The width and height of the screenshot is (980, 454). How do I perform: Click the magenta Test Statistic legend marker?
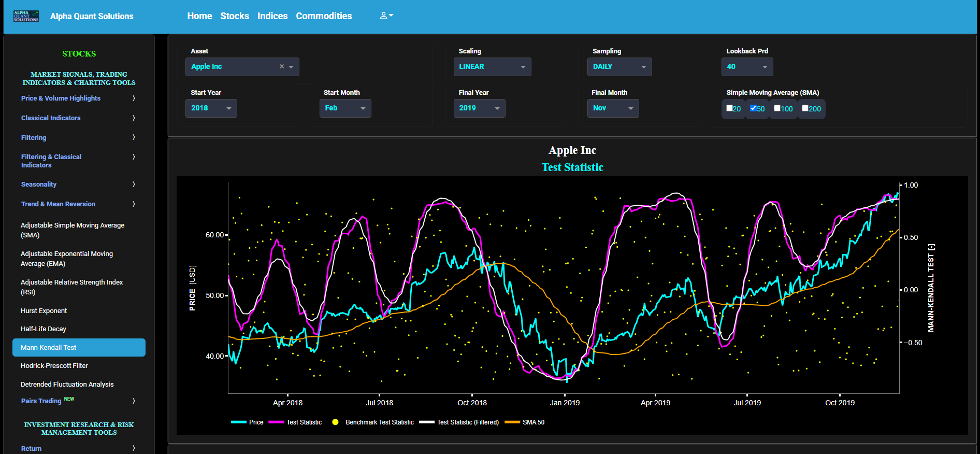[276, 422]
